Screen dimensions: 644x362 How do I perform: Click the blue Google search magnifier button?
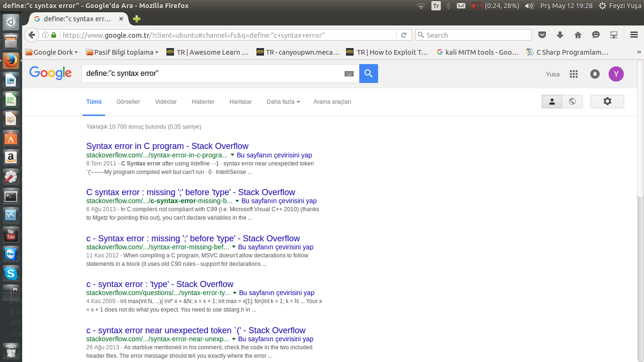(x=368, y=74)
